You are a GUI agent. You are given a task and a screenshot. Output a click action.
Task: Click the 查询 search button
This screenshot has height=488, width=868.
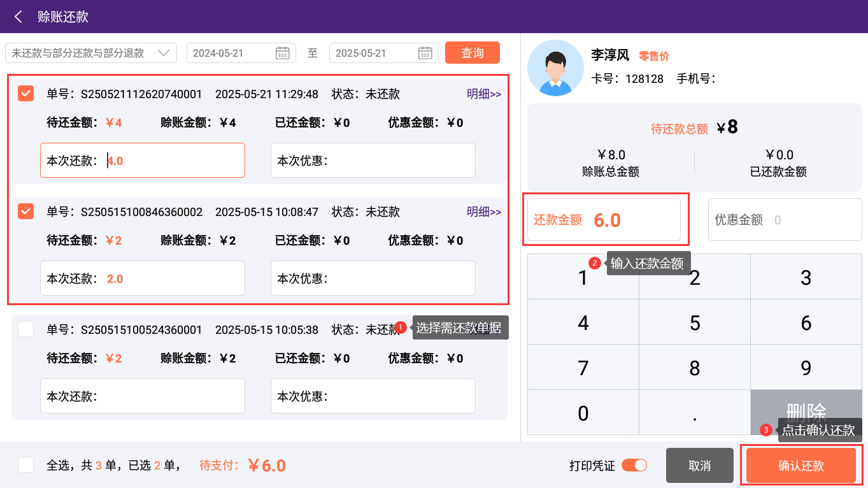coord(472,53)
